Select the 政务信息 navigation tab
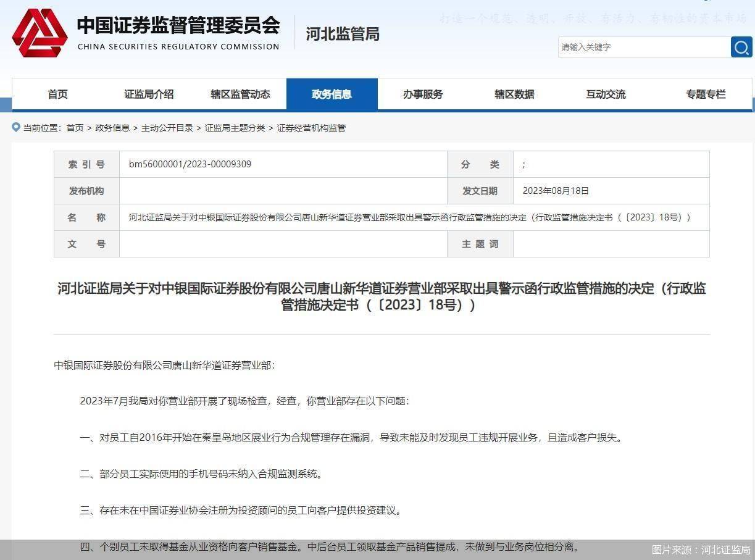Image resolution: width=755 pixels, height=560 pixels. click(332, 94)
